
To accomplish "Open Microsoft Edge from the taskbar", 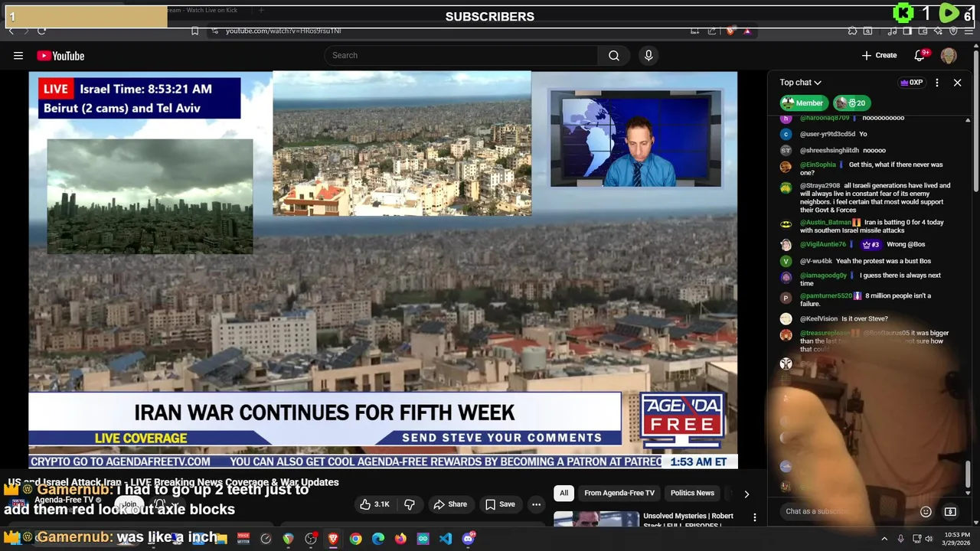I will click(378, 539).
